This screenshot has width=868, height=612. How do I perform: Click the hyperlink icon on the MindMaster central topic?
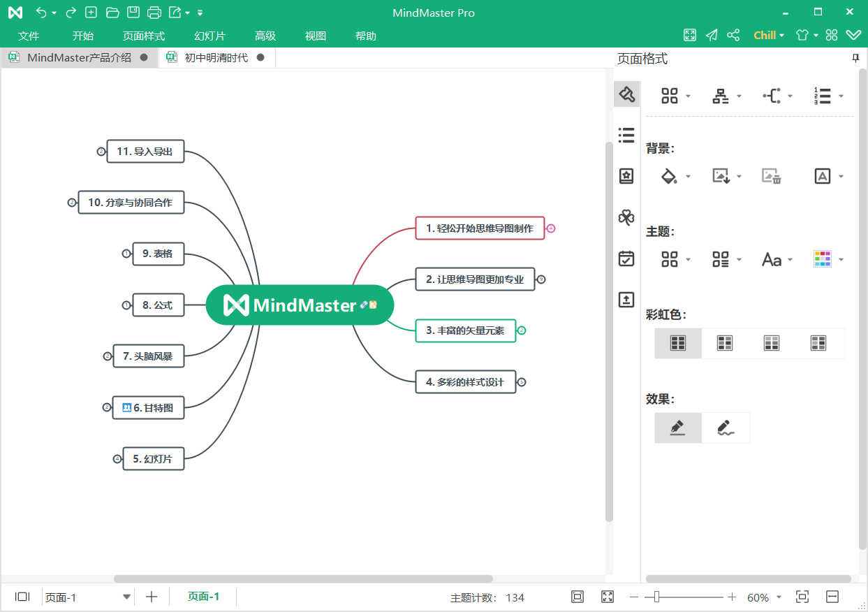365,305
